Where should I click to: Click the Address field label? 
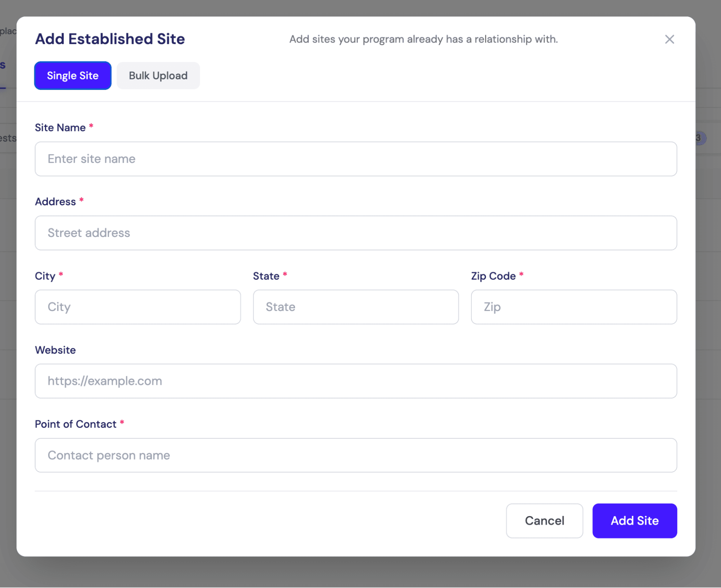click(x=56, y=201)
